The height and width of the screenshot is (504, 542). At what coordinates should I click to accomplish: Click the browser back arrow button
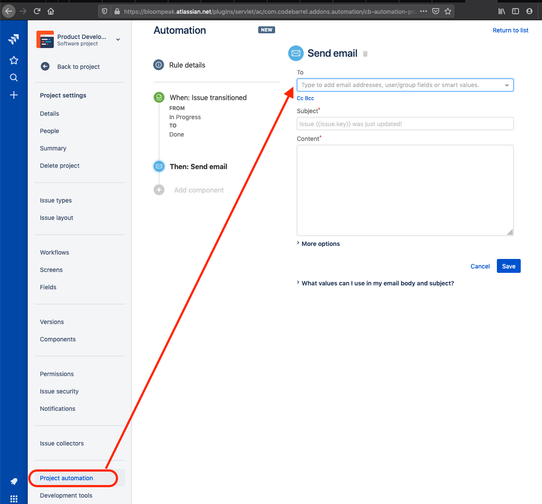pyautogui.click(x=9, y=11)
